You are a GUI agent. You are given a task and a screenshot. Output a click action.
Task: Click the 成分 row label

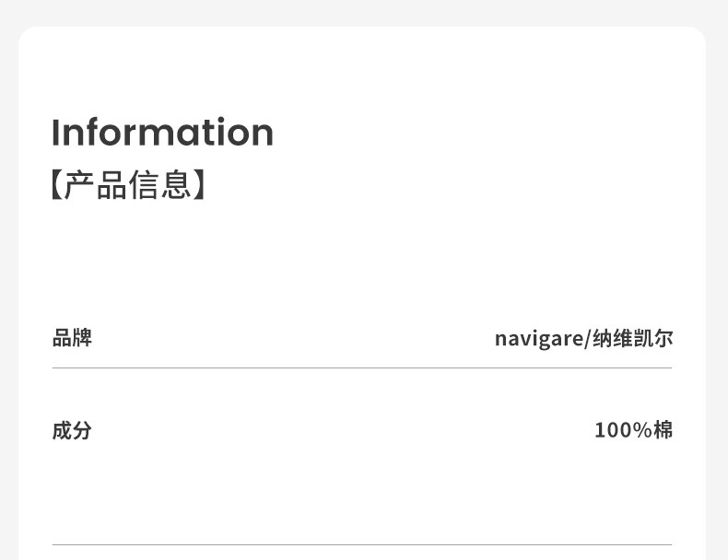pos(72,430)
